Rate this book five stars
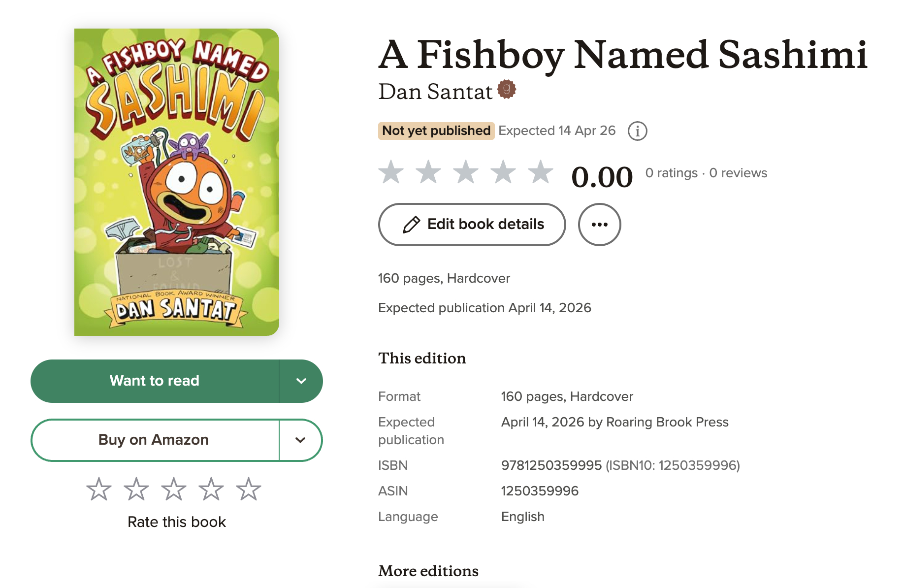Viewport: 904px width, 588px height. point(249,489)
